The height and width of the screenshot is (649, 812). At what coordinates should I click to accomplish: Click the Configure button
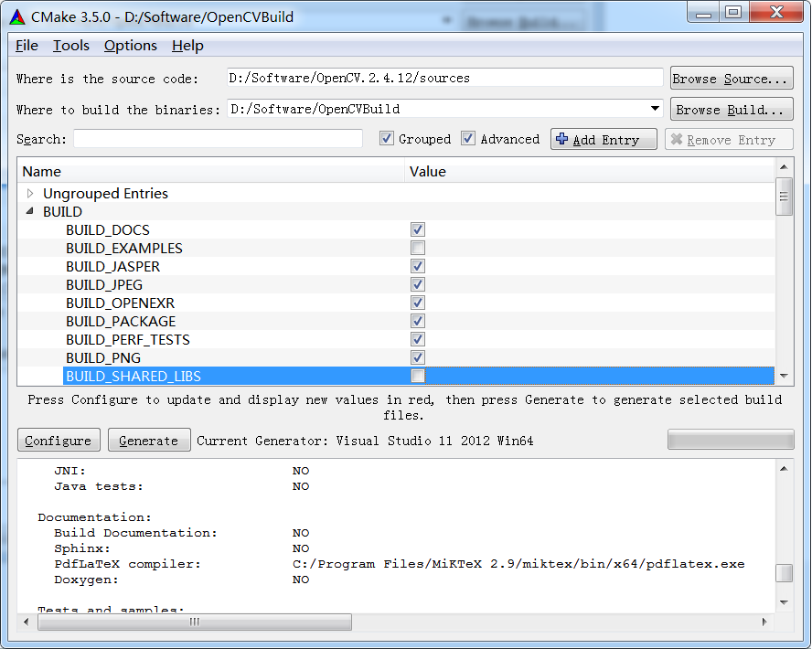coord(59,441)
